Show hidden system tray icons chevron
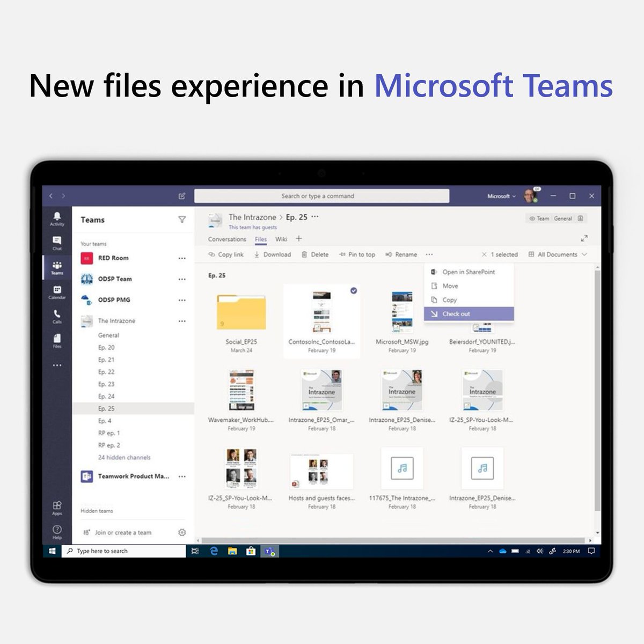644x644 pixels. pos(490,551)
